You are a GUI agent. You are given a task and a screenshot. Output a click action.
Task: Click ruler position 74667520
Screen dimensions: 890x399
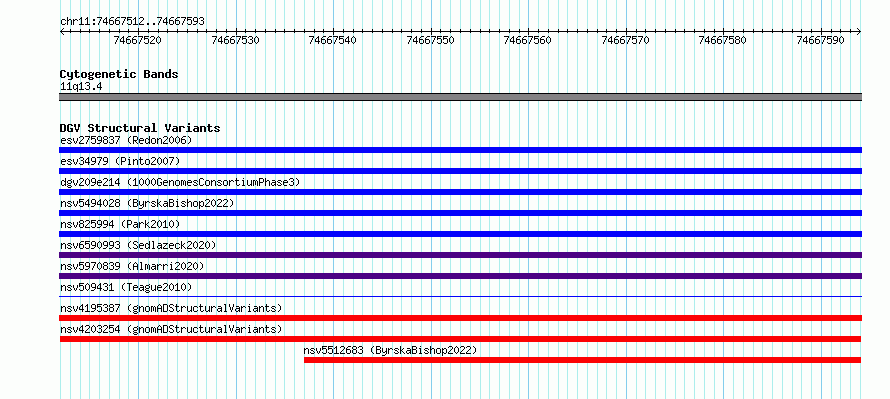point(138,40)
